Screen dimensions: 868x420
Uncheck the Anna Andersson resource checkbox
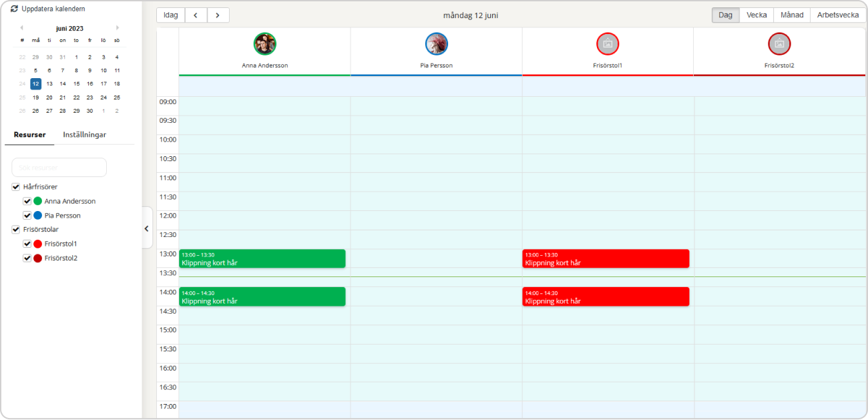coord(27,201)
